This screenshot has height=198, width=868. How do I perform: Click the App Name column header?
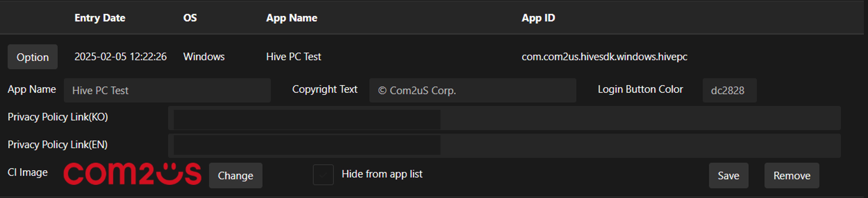pyautogui.click(x=292, y=18)
